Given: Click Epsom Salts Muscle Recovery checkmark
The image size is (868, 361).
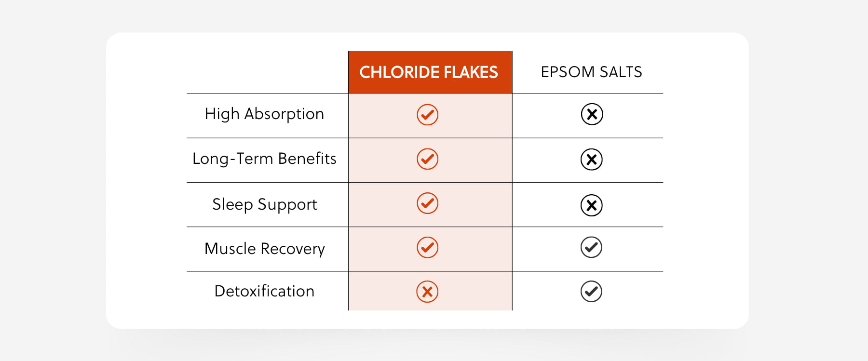Looking at the screenshot, I should 591,247.
